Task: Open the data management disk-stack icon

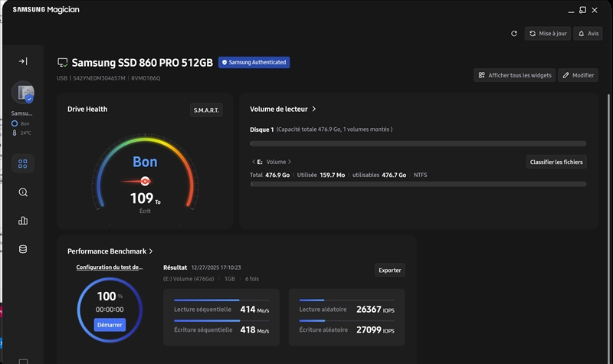Action: 23,249
